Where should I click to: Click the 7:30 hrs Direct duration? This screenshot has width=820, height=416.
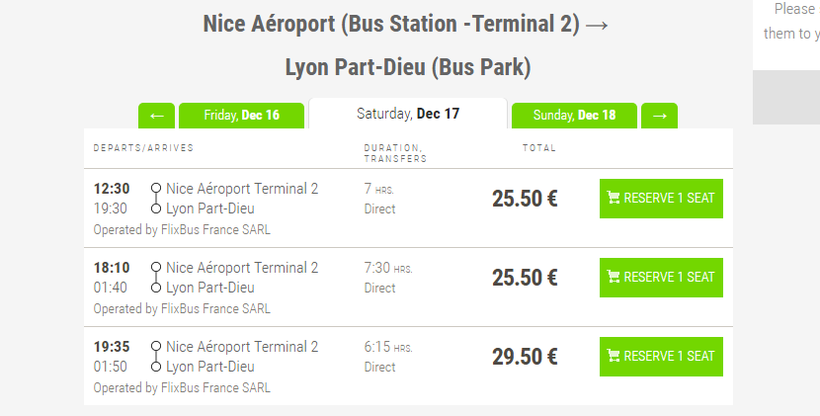pyautogui.click(x=388, y=277)
